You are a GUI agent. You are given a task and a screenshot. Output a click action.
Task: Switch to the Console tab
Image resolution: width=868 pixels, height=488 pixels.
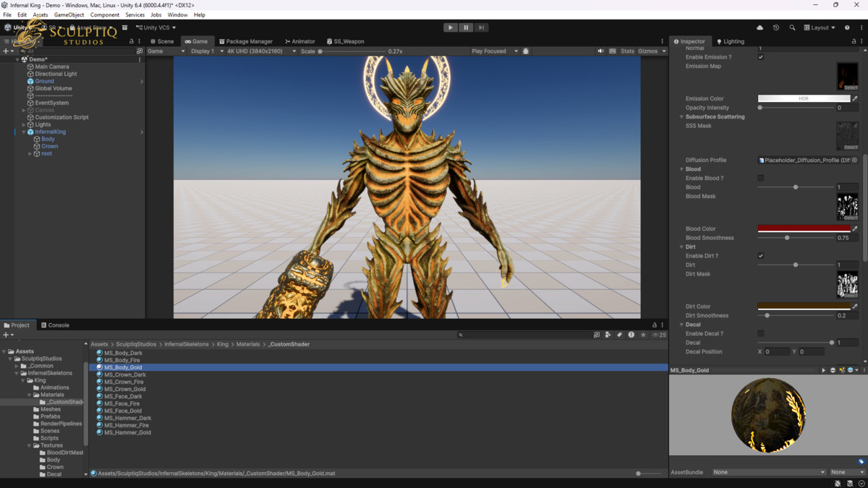pos(55,325)
